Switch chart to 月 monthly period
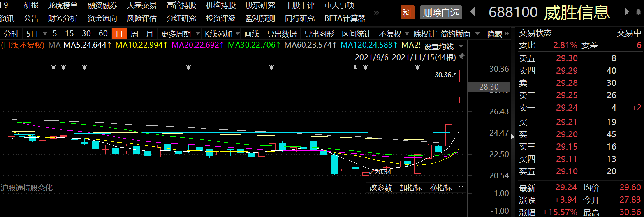The width and height of the screenshot is (644, 217). tap(150, 34)
